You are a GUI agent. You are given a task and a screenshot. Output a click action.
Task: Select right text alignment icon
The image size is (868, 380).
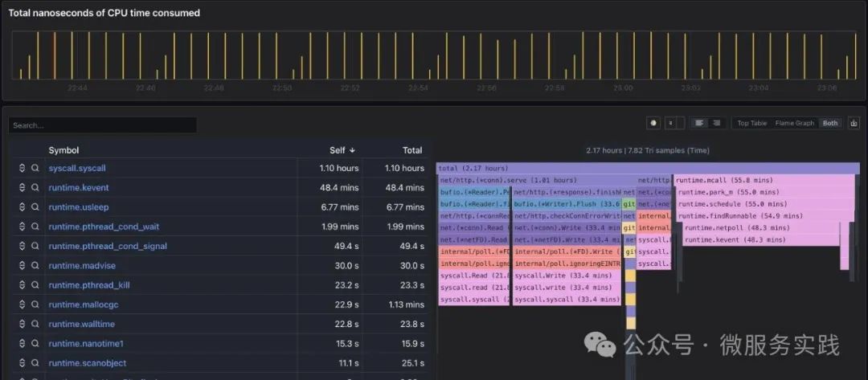coord(717,124)
